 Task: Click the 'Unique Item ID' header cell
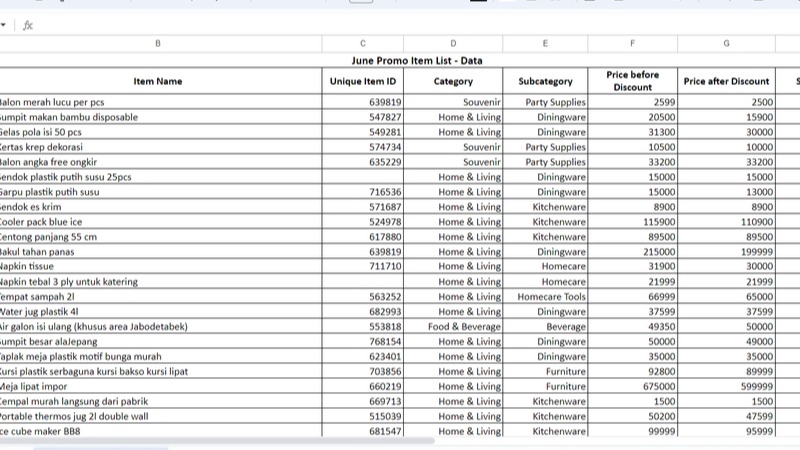pos(363,81)
